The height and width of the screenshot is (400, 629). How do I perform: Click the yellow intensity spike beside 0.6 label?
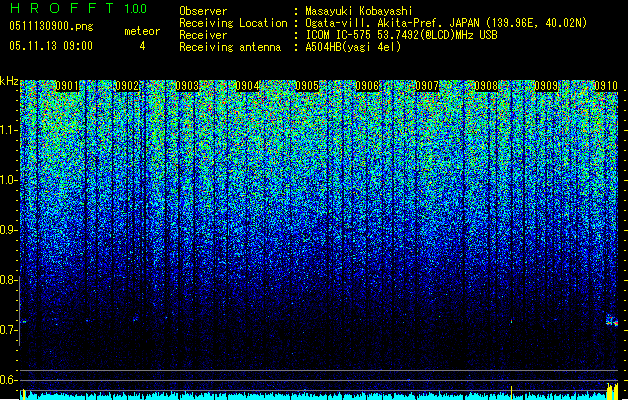tap(23, 394)
